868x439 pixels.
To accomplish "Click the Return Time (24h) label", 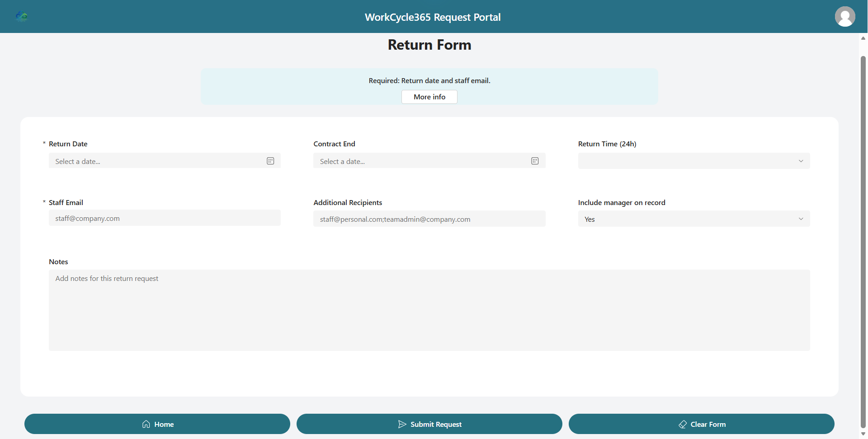I will click(x=607, y=144).
